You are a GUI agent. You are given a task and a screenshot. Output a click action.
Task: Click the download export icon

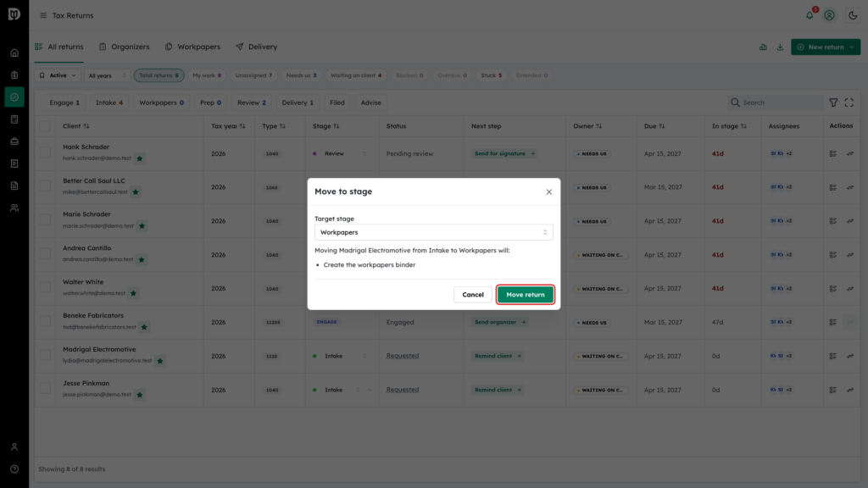click(780, 47)
